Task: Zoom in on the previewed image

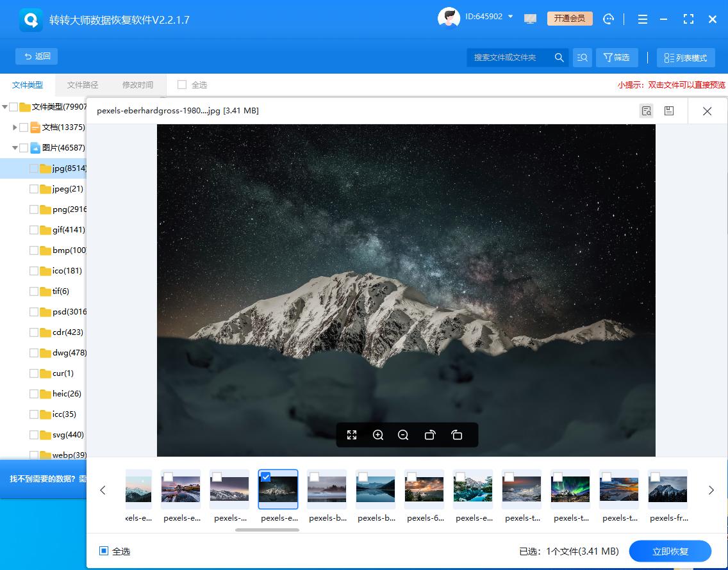Action: point(378,435)
